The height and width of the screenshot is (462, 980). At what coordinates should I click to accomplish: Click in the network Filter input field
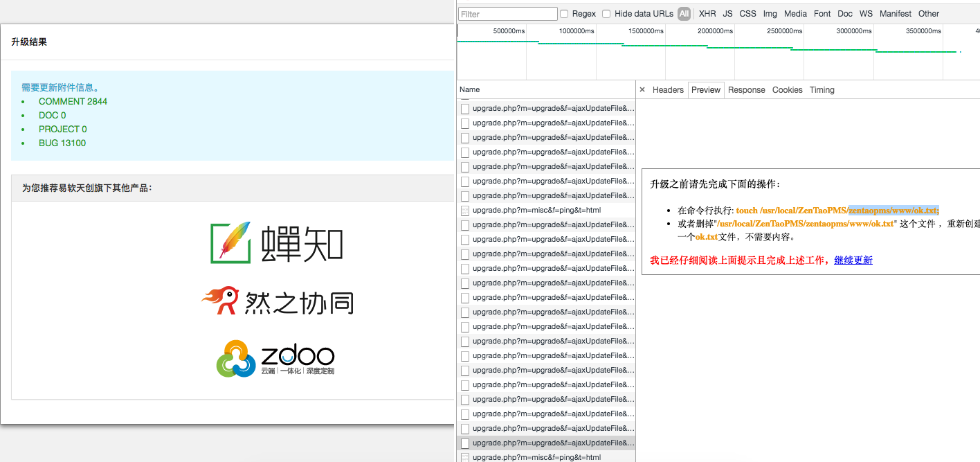(x=507, y=14)
